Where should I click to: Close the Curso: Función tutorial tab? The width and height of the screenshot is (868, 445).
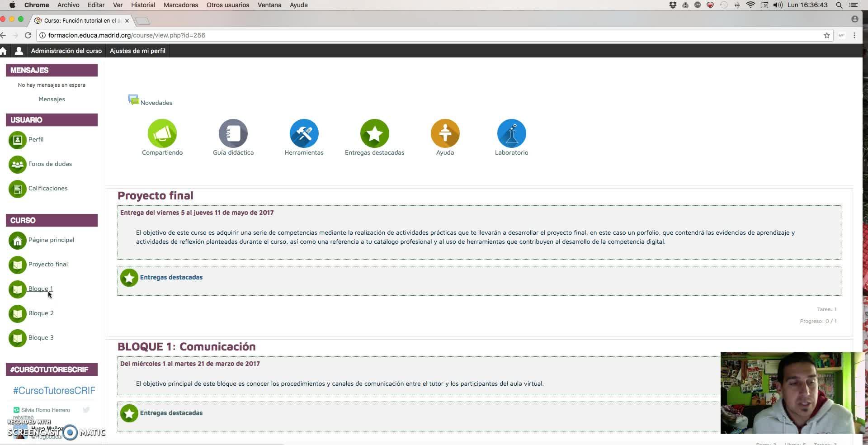pyautogui.click(x=127, y=21)
